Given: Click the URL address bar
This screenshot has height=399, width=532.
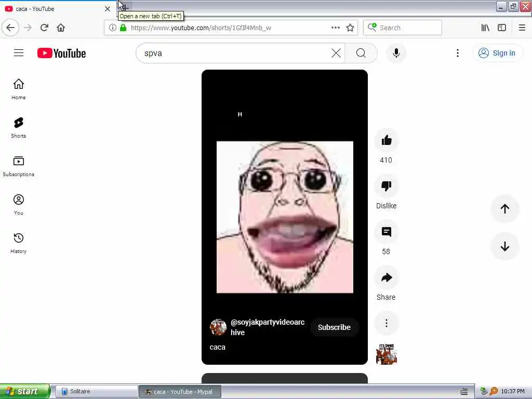Looking at the screenshot, I should point(231,28).
